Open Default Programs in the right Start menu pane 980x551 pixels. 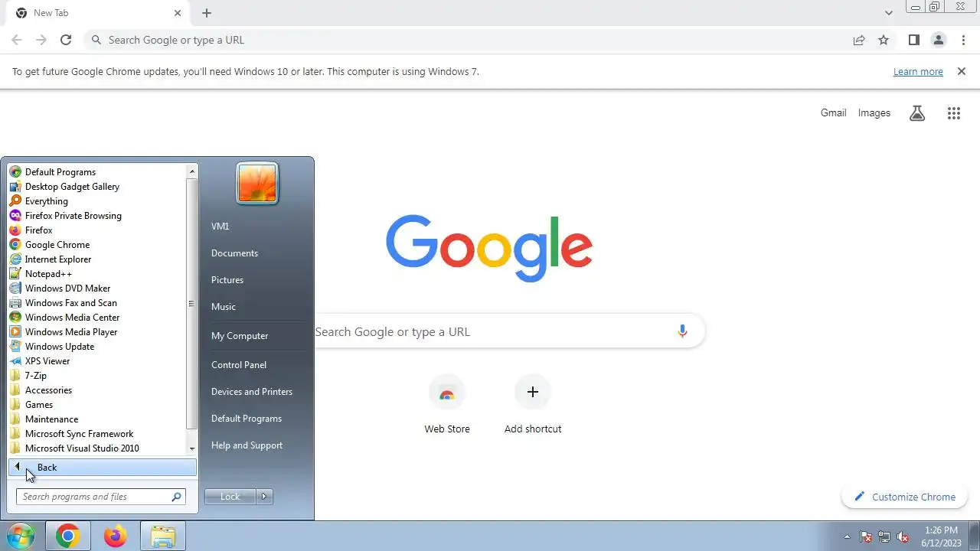tap(247, 419)
